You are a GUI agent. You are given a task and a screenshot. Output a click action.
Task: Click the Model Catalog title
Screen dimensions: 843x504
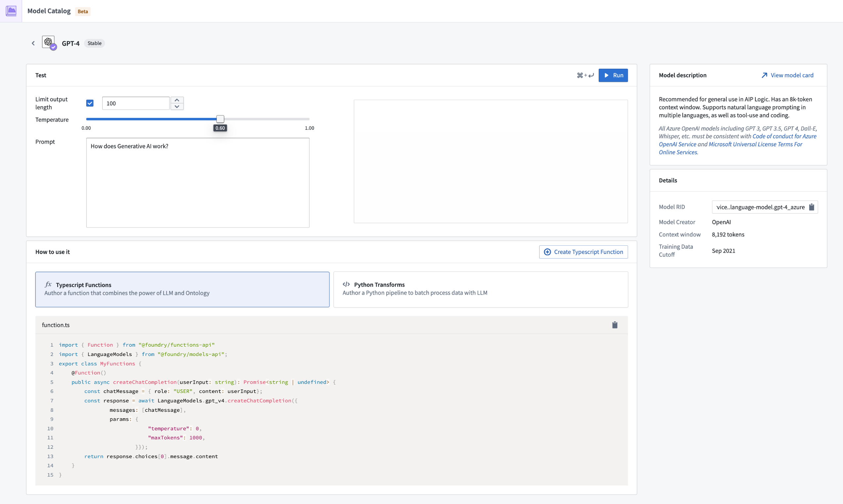(49, 11)
